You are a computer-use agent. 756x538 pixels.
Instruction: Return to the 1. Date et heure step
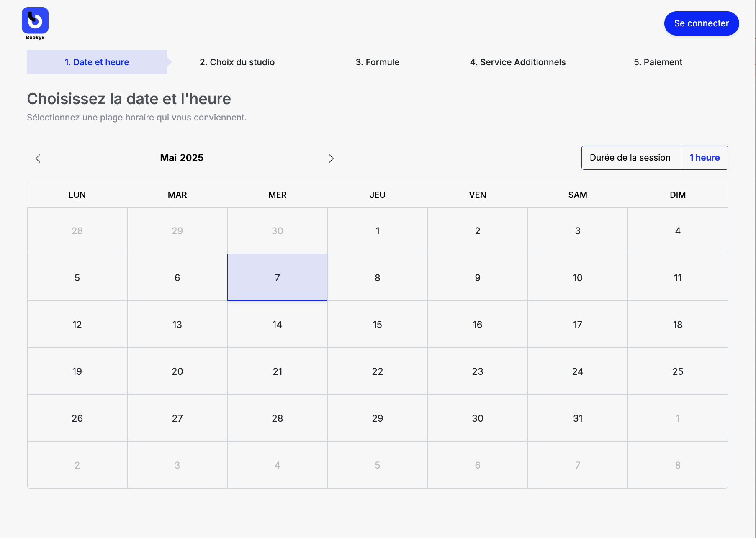97,62
